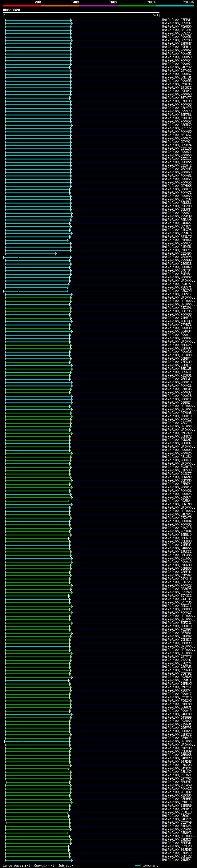Viewport: 197px width, 868px height.
Task: Click the alignment bar for Q8S0R8
Action: (x=37, y=257)
